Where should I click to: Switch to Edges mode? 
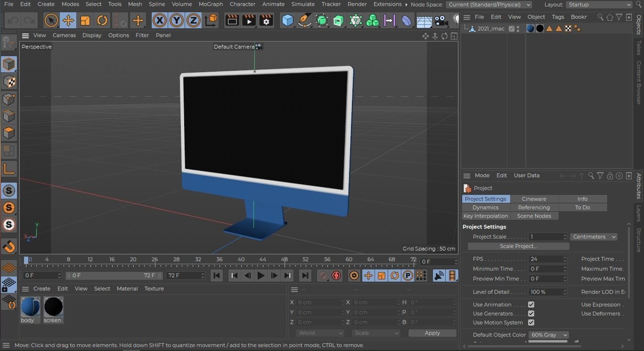(9, 116)
